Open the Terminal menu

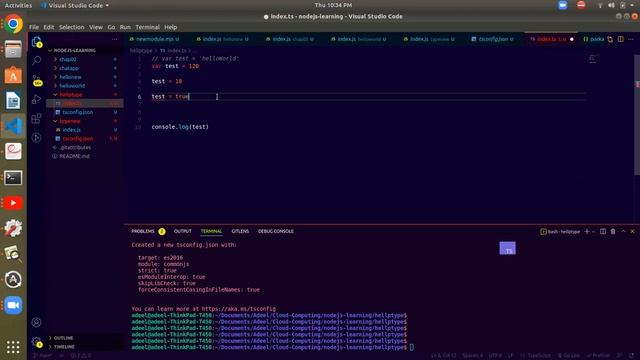147,27
